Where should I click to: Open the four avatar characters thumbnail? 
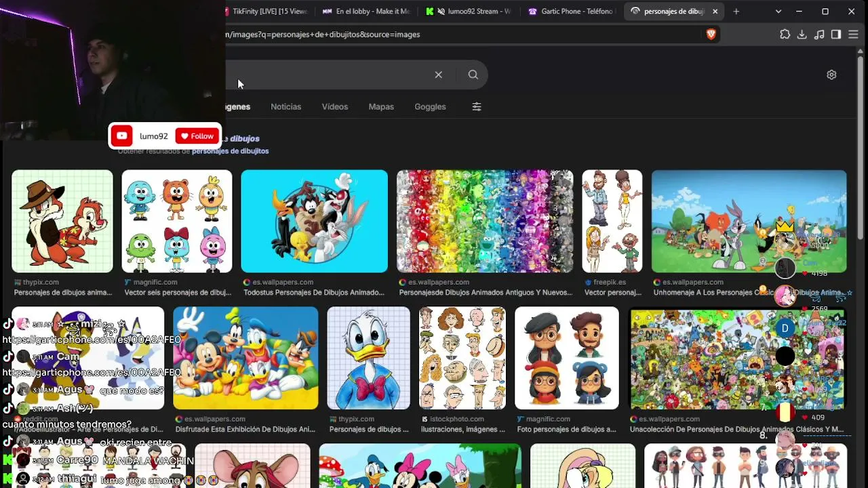coord(567,358)
